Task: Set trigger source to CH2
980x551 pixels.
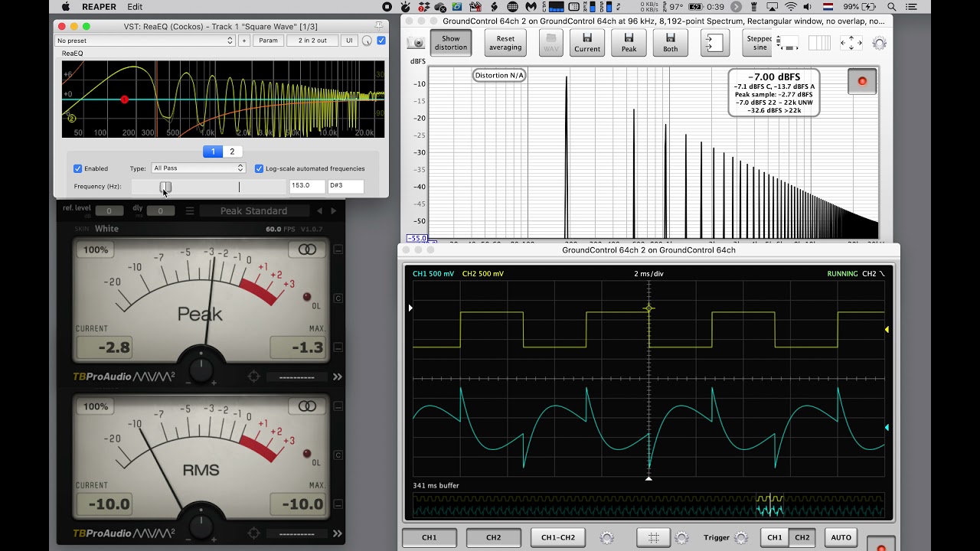Action: [802, 537]
